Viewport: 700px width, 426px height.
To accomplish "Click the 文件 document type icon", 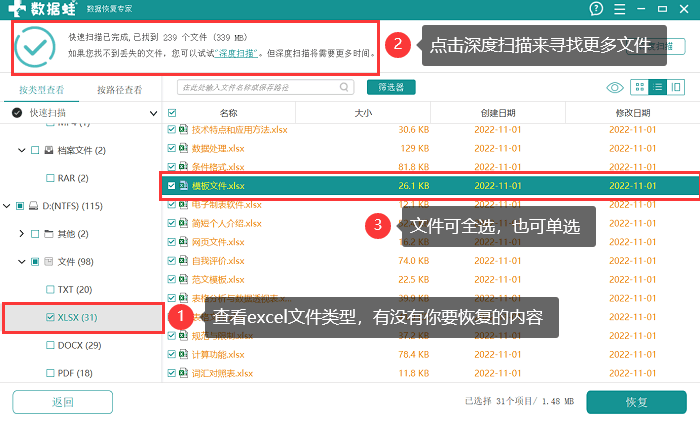I will 49,262.
